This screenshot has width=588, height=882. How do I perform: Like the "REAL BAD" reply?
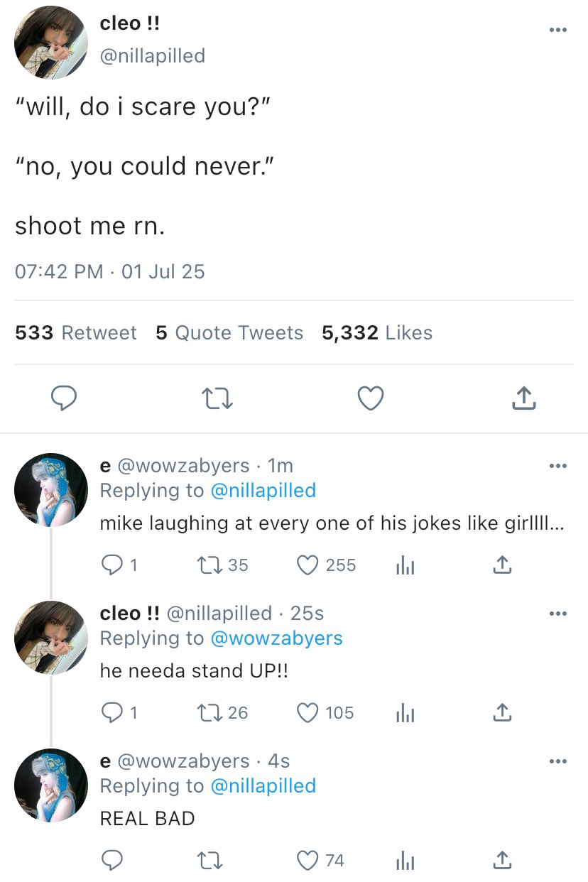click(x=308, y=861)
